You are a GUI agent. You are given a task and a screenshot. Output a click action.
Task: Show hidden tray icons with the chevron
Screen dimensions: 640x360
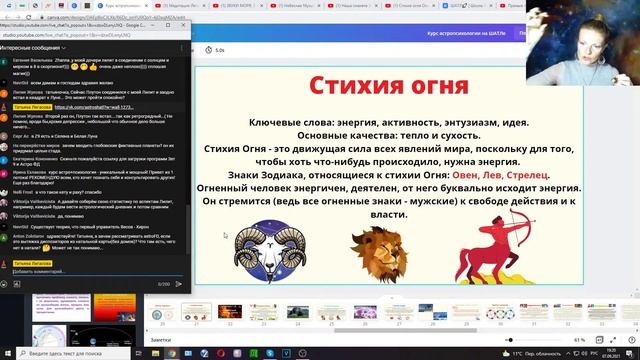568,353
